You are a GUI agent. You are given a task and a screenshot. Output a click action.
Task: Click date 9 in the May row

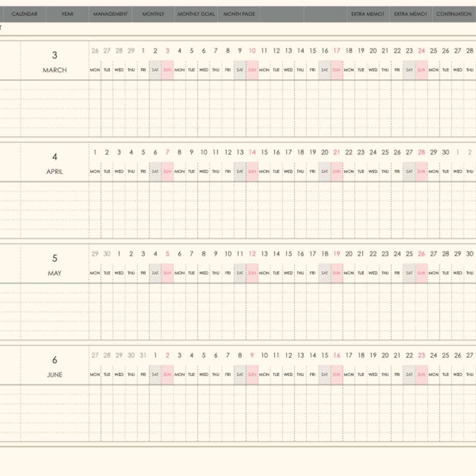216,254
